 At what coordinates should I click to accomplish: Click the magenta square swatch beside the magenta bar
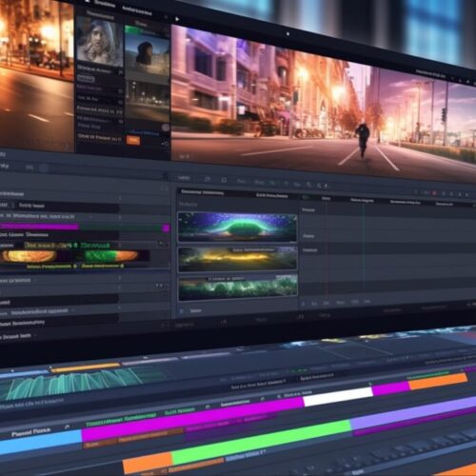tap(166, 228)
